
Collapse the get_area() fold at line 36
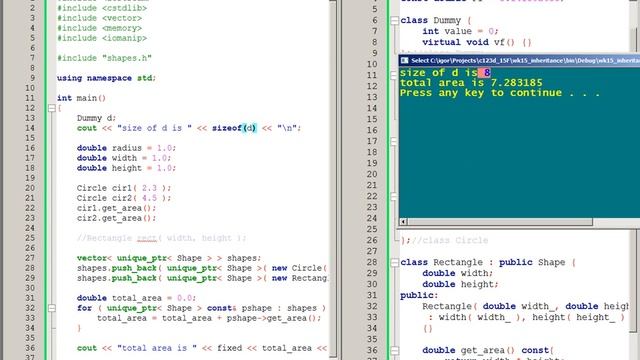394,350
